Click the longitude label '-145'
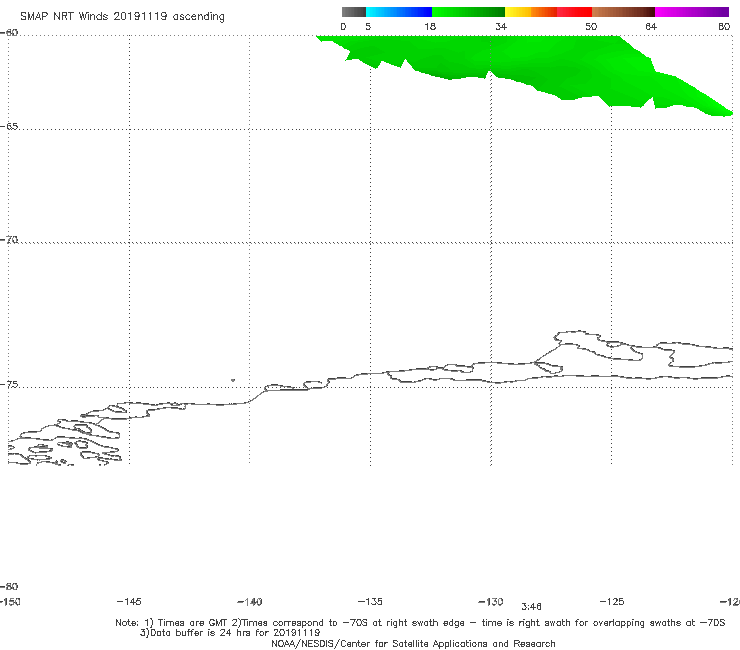This screenshot has width=740, height=650. [x=129, y=601]
